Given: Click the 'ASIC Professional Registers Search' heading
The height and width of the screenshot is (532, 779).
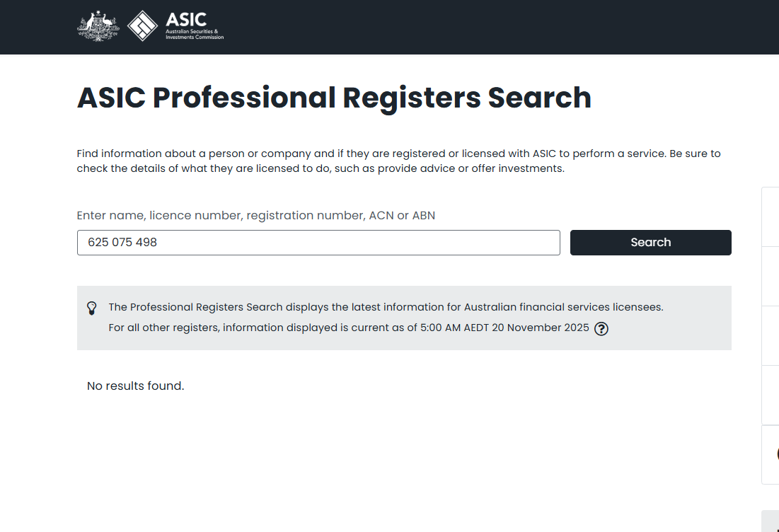Looking at the screenshot, I should coord(334,98).
